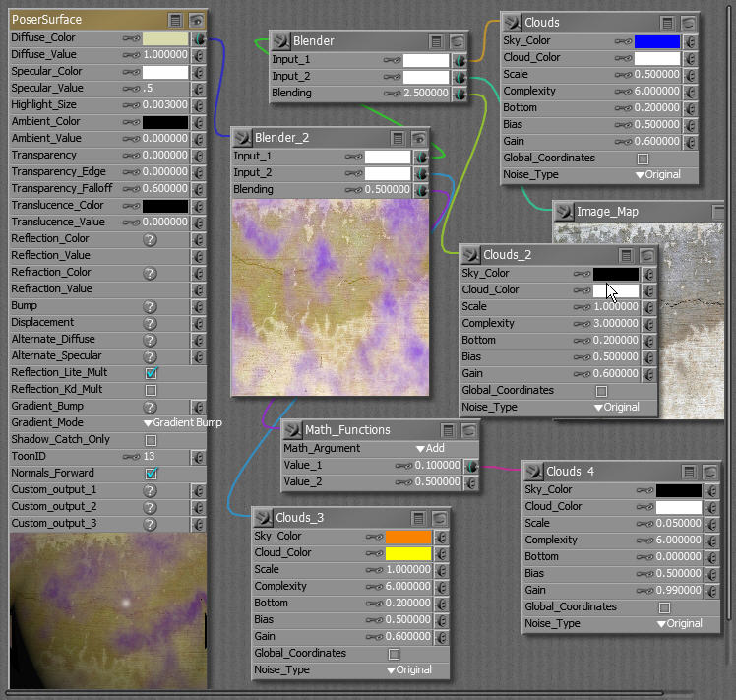
Task: Collapse the PoserSurface node's parameter list
Action: point(175,21)
